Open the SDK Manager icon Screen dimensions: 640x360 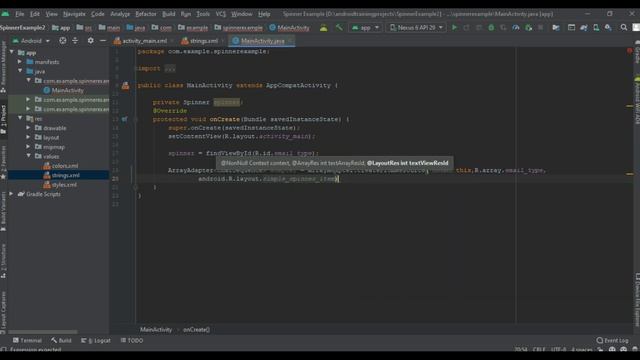[x=608, y=27]
